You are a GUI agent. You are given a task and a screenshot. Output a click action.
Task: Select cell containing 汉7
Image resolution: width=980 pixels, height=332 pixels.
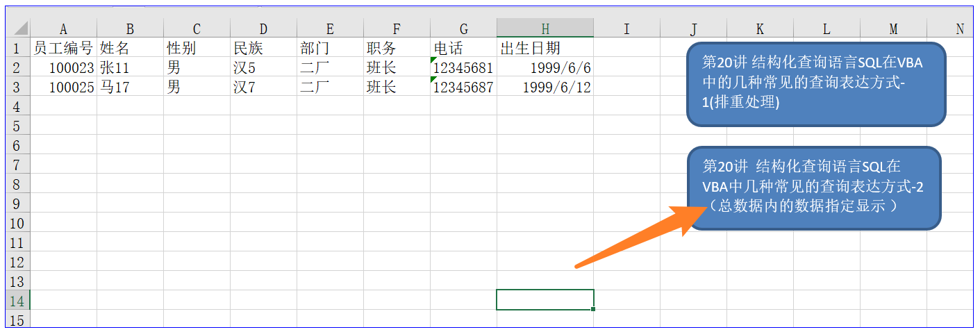263,87
